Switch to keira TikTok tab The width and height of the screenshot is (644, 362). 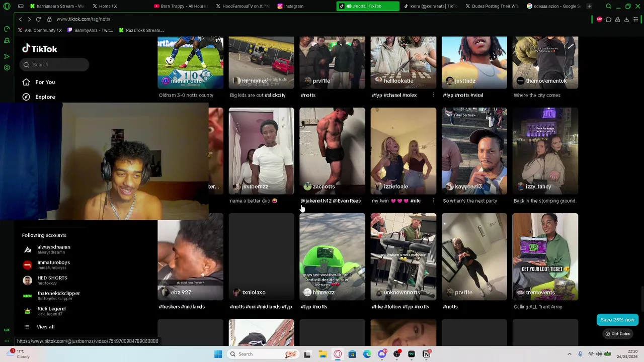[x=430, y=6]
